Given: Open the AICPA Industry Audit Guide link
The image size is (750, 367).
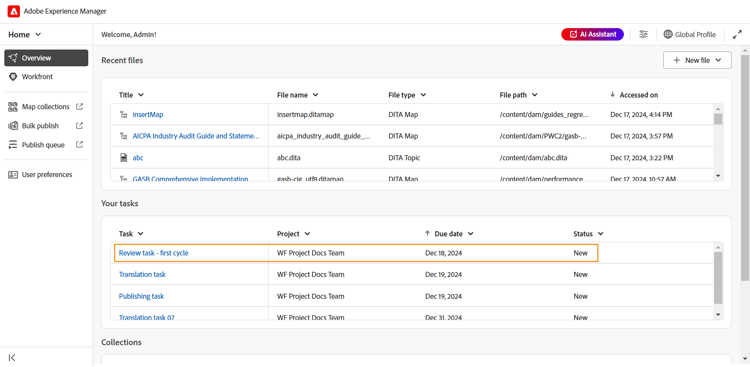Looking at the screenshot, I should click(x=196, y=136).
